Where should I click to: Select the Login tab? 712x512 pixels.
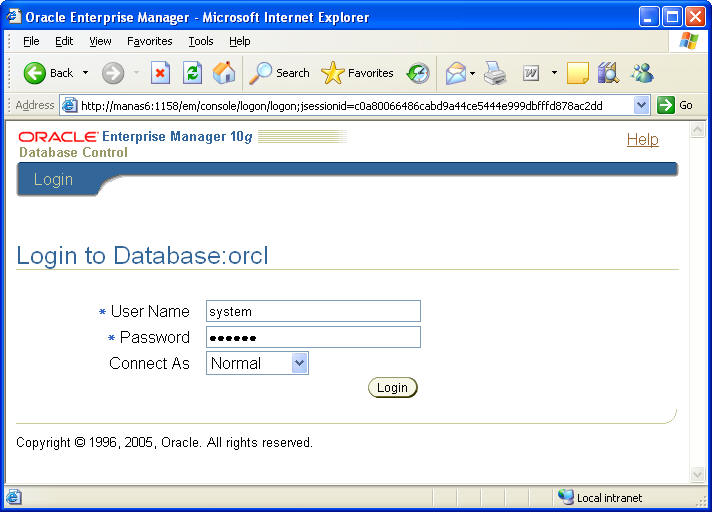[53, 179]
